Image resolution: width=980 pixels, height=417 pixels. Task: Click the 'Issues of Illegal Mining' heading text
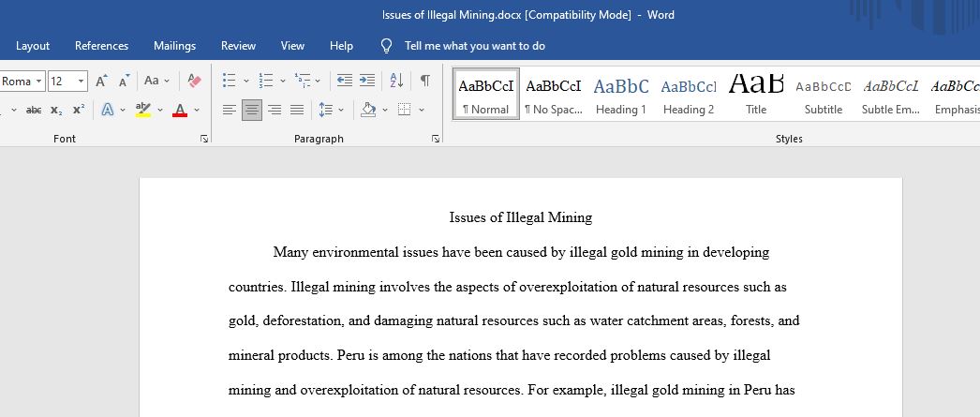pyautogui.click(x=521, y=217)
